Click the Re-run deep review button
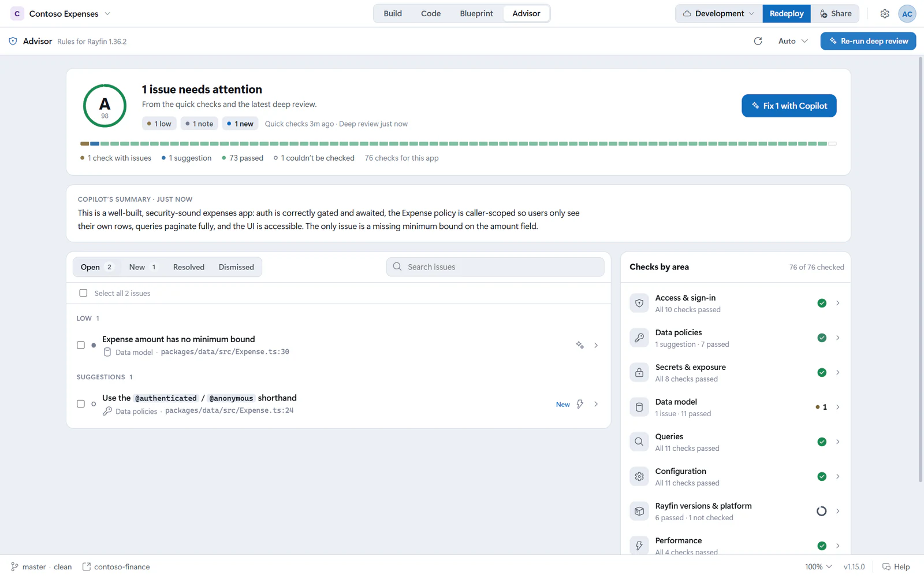Screen dimensions: 924x578 pyautogui.click(x=868, y=41)
